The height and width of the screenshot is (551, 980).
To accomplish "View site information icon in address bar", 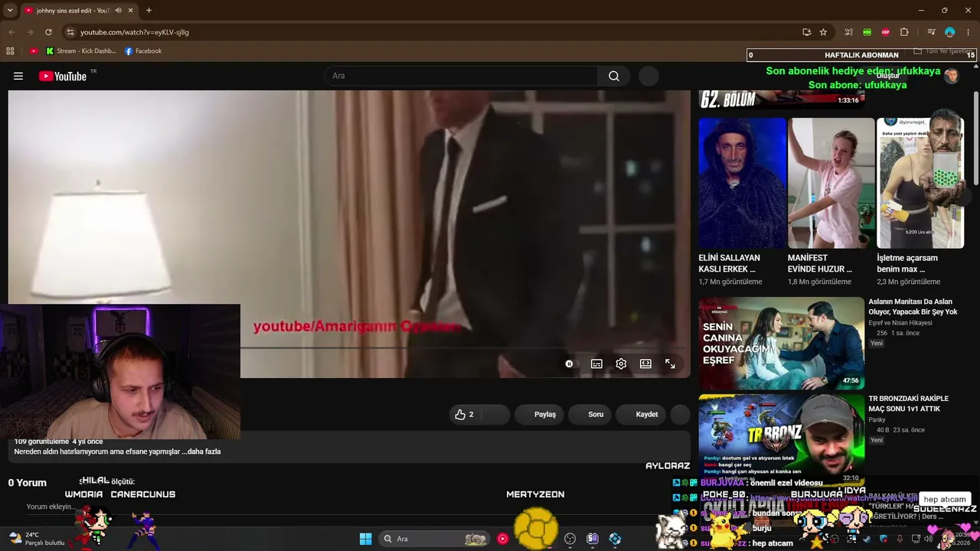I will [x=70, y=32].
